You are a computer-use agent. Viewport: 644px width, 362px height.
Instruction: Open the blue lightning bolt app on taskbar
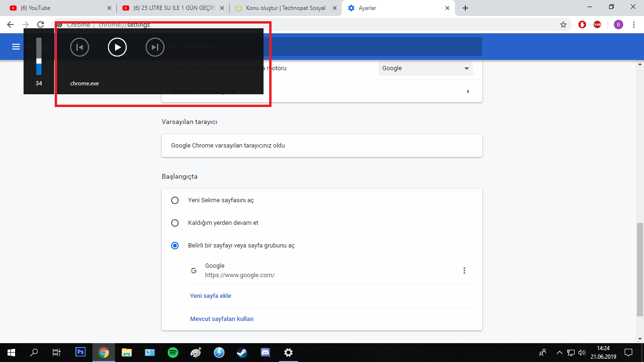click(219, 353)
